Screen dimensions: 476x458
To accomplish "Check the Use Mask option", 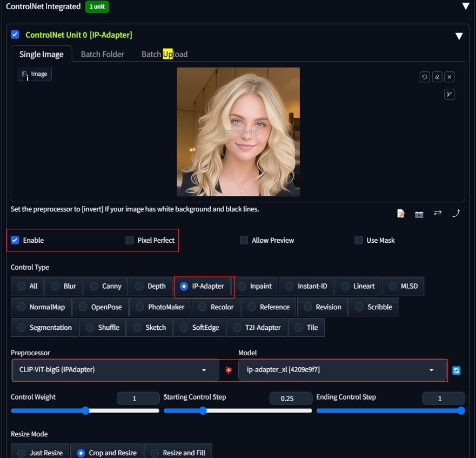I will (359, 240).
